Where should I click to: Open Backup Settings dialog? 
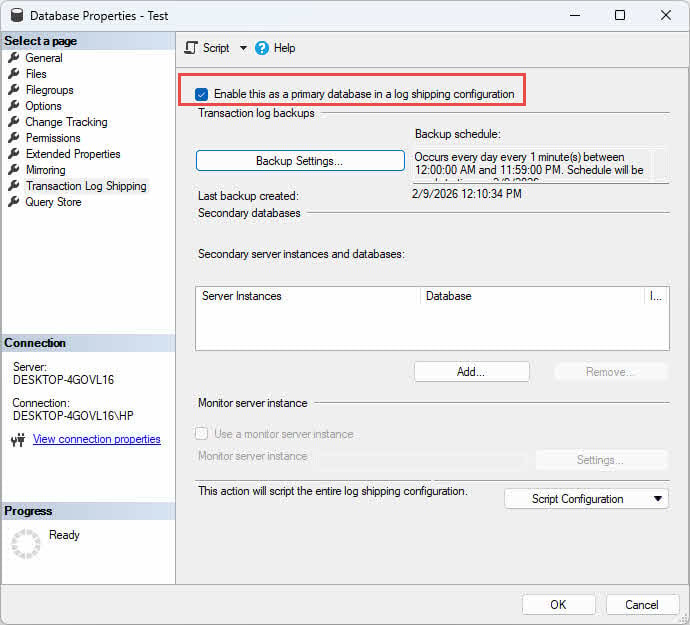tap(300, 161)
